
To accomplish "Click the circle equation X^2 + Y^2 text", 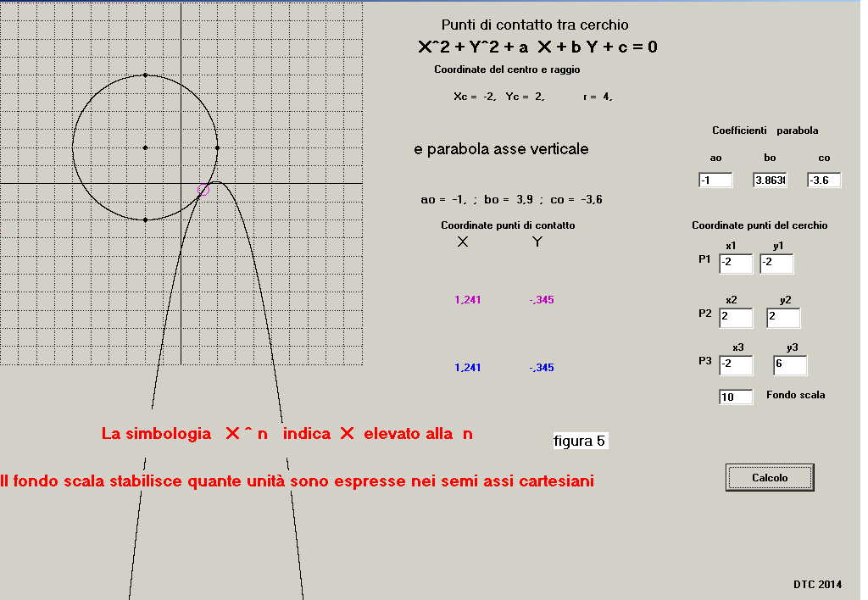I will pyautogui.click(x=537, y=47).
